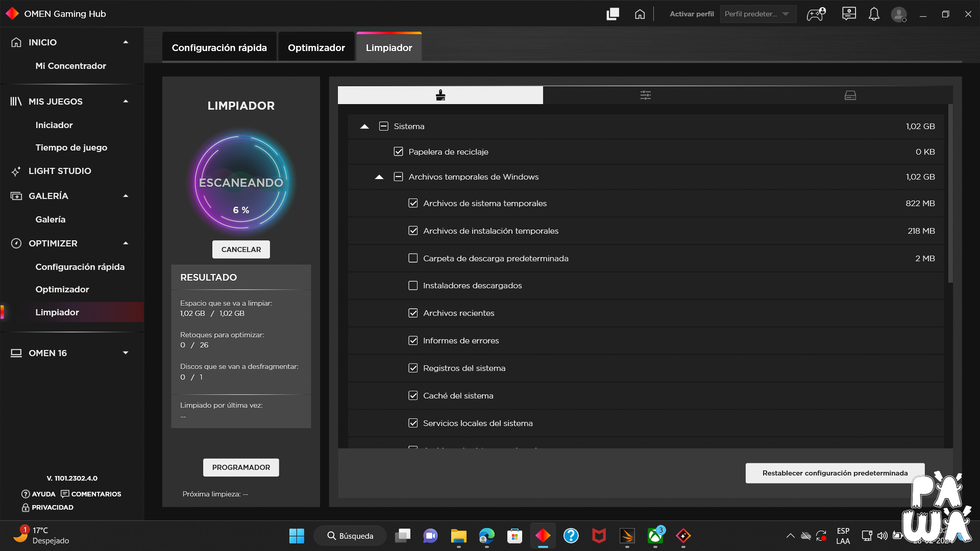Click the Galería picture icon in sidebar
Image resolution: width=980 pixels, height=551 pixels.
tap(16, 196)
